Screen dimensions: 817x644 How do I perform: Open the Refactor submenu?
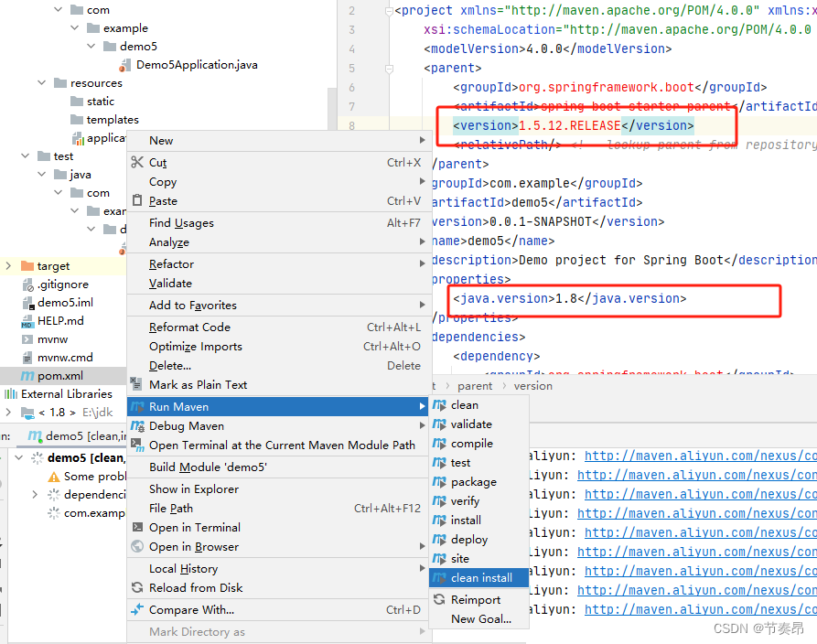coord(277,264)
